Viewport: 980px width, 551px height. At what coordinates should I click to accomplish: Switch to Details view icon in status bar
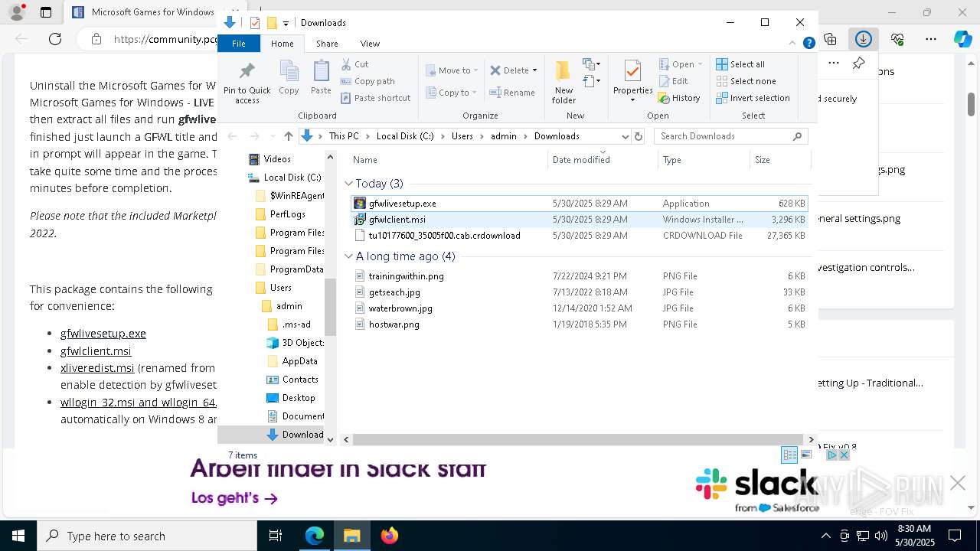coord(789,455)
